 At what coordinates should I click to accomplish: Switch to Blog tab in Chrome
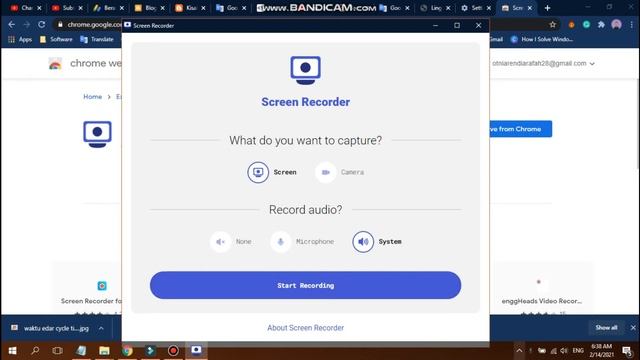(150, 8)
